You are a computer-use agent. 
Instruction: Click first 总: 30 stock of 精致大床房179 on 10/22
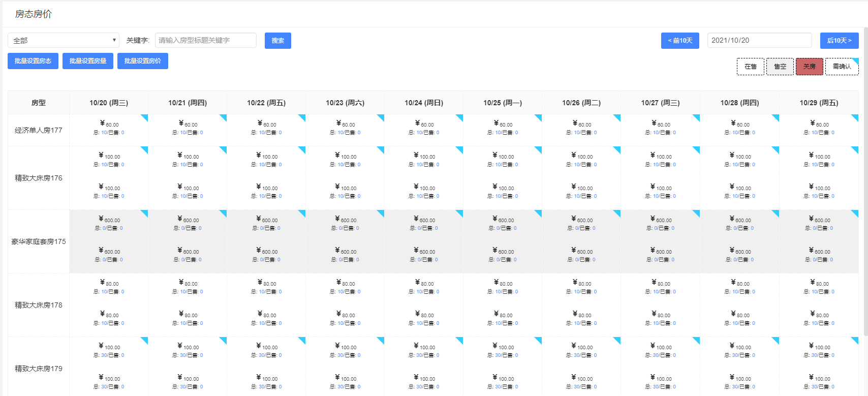259,355
